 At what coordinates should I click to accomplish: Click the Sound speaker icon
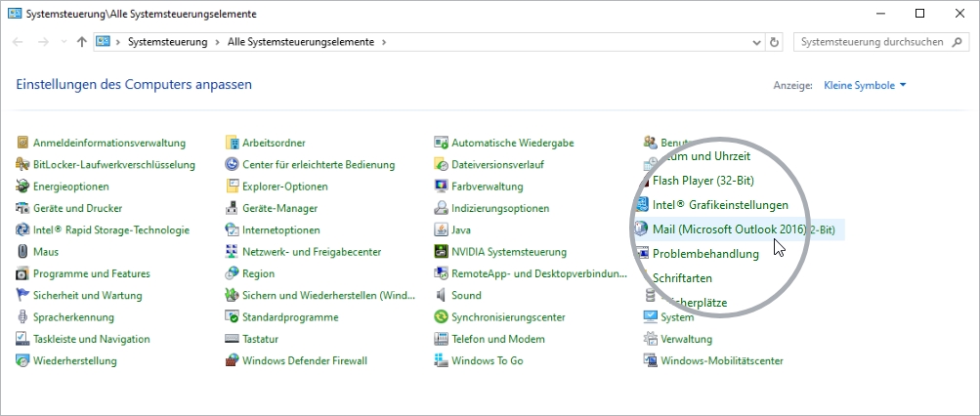[x=442, y=296]
